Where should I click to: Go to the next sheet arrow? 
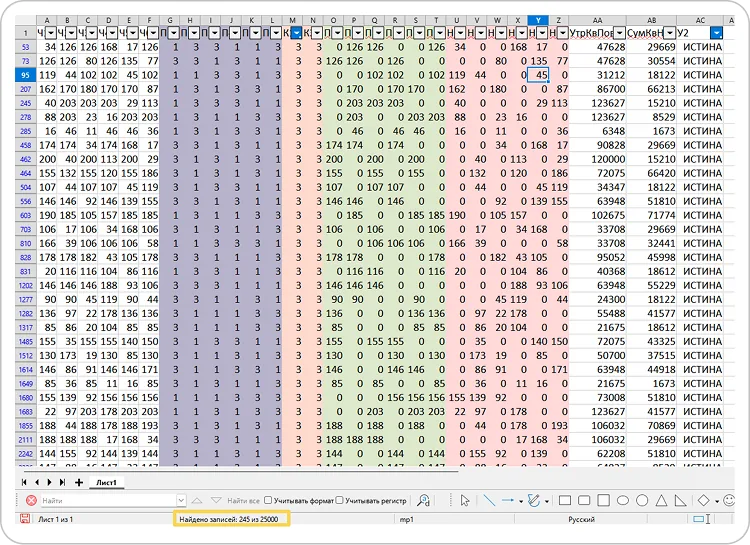tap(49, 482)
